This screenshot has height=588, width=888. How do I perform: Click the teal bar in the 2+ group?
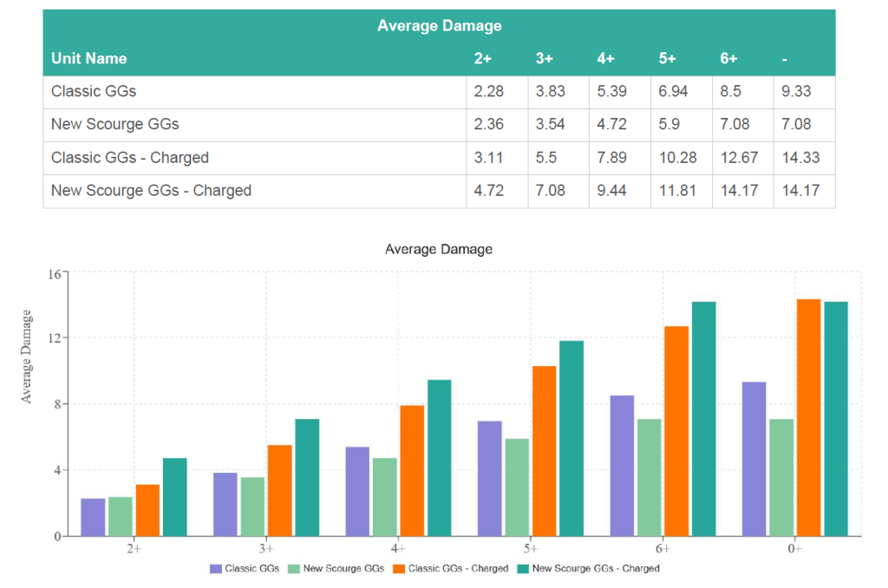click(174, 497)
